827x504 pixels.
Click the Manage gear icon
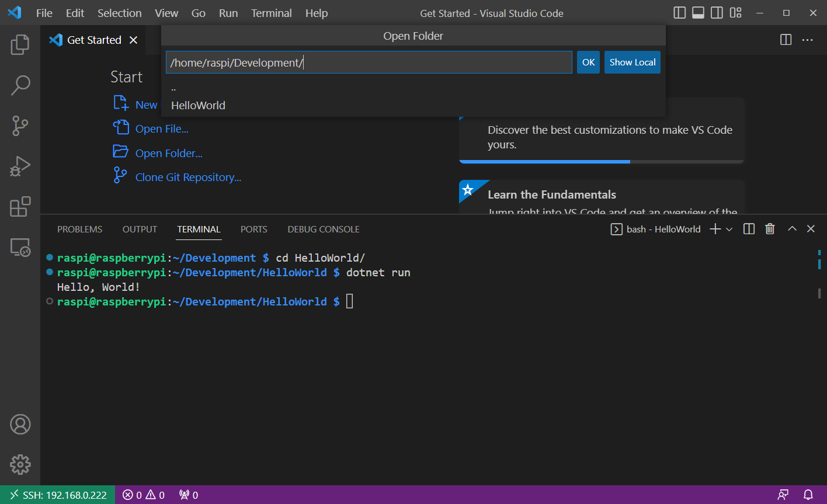pos(20,464)
